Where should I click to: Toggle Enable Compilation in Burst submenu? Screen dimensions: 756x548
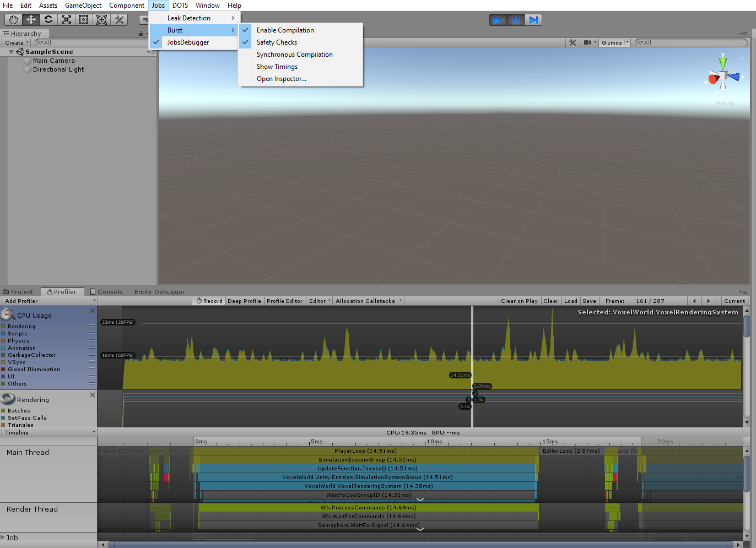[301, 30]
